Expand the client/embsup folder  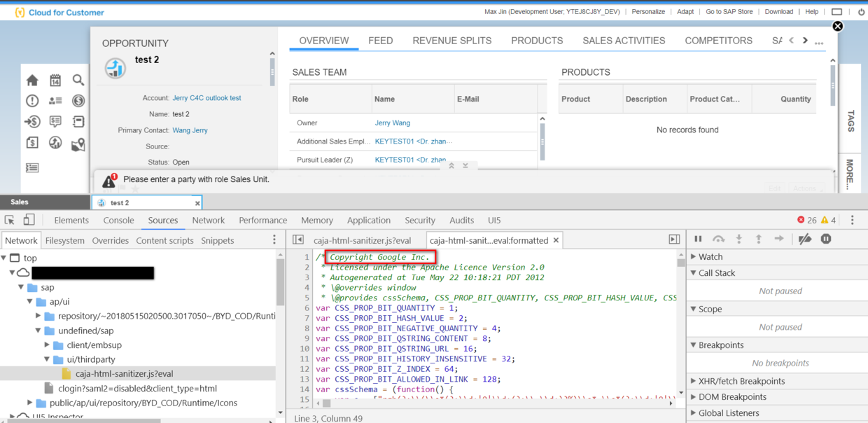point(48,345)
